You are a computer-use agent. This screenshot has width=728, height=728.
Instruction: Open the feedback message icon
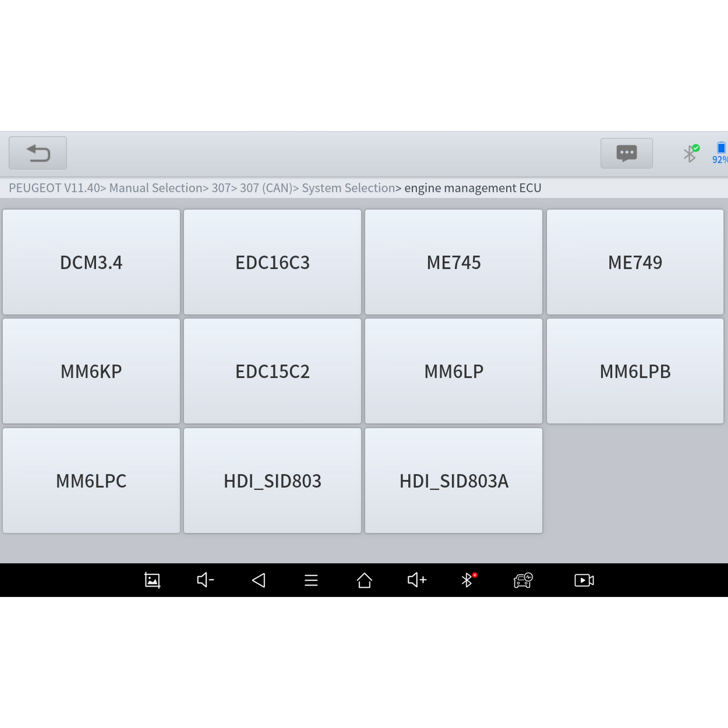tap(626, 153)
